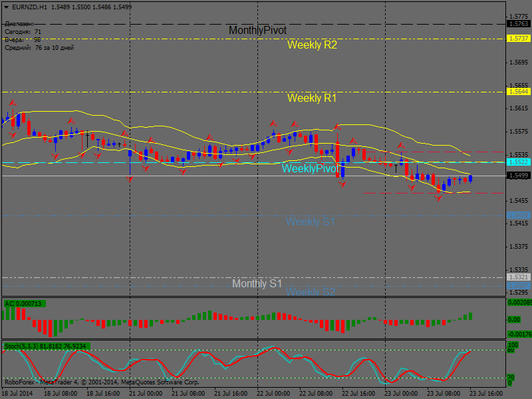Click the Stoch(5,3,3) indicator label
532x399 pixels.
coord(47,346)
